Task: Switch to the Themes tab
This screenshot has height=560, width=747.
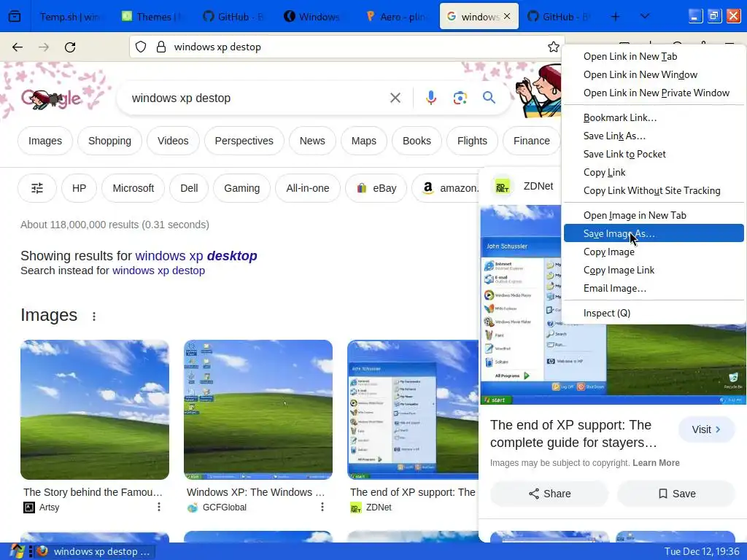Action: point(152,17)
